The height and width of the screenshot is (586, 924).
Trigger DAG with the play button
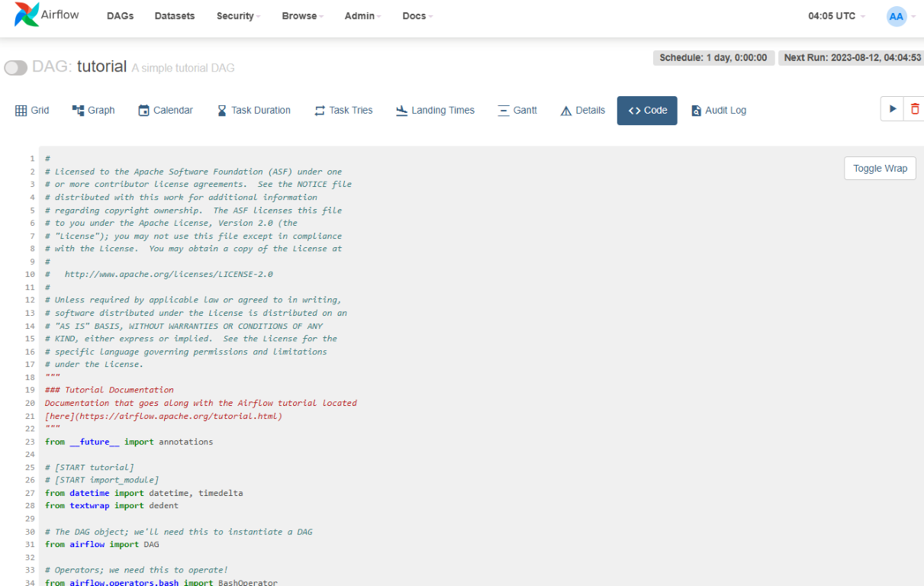(892, 109)
